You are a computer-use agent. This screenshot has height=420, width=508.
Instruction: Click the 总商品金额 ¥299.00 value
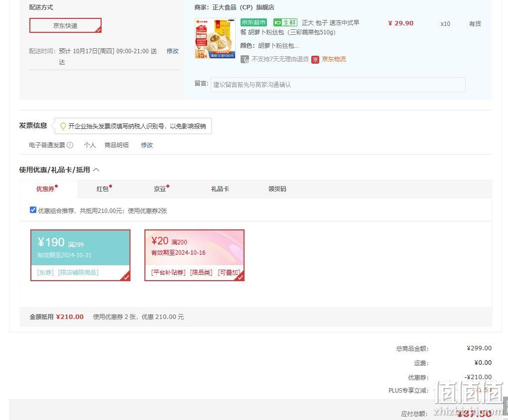[x=479, y=348]
